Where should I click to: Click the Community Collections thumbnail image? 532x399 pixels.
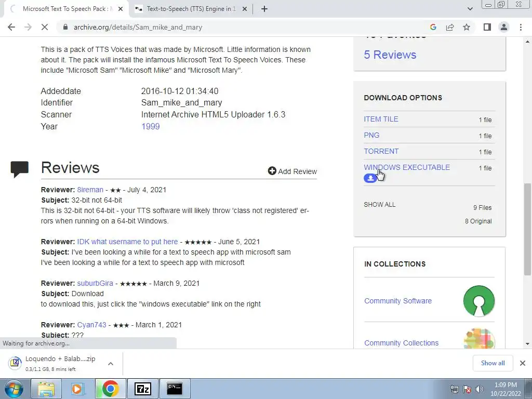(x=478, y=339)
